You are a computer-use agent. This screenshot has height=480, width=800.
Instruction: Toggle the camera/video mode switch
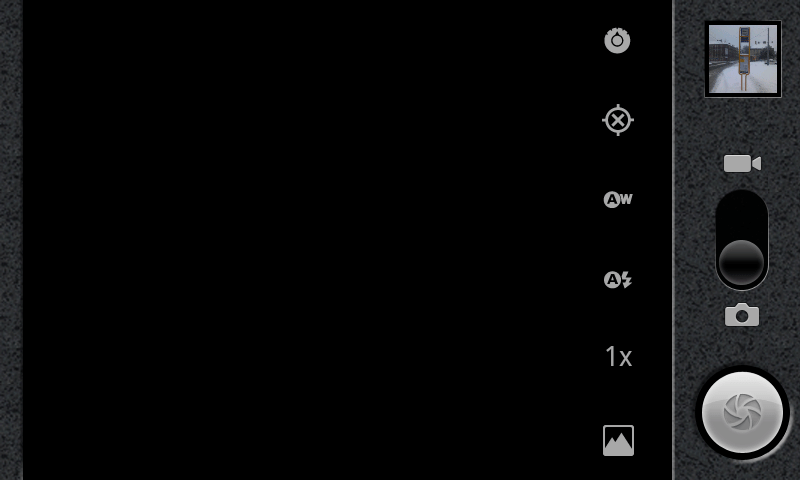point(742,240)
